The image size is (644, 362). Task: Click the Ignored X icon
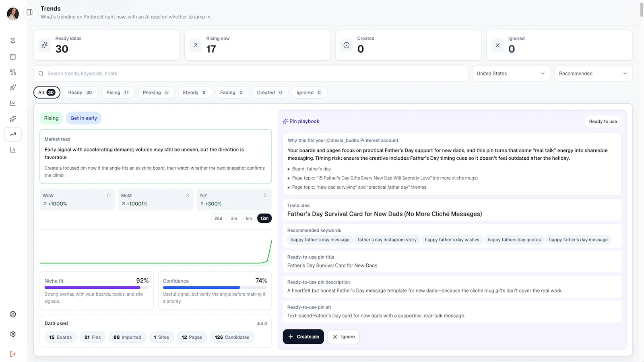click(497, 45)
